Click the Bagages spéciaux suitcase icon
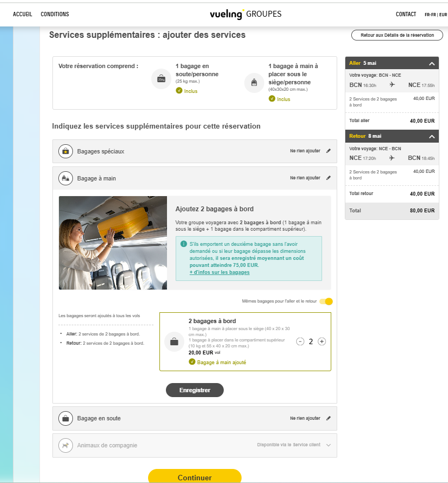The image size is (448, 483). click(x=65, y=152)
